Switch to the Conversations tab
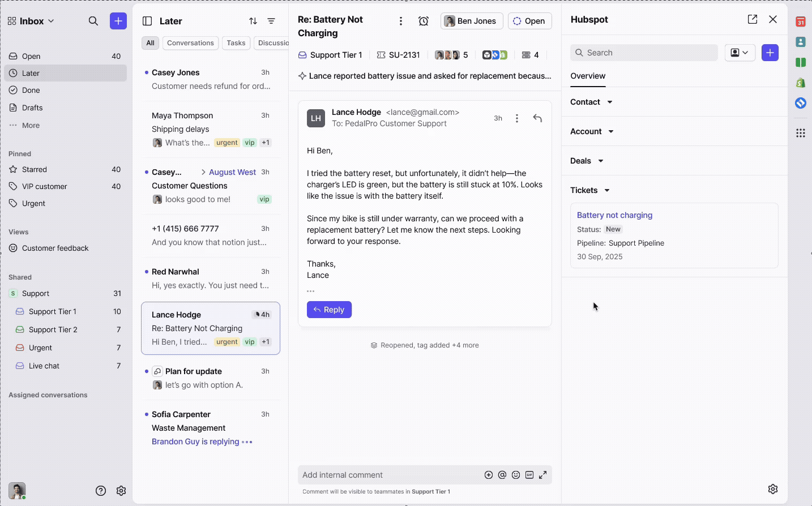812x506 pixels. point(190,43)
